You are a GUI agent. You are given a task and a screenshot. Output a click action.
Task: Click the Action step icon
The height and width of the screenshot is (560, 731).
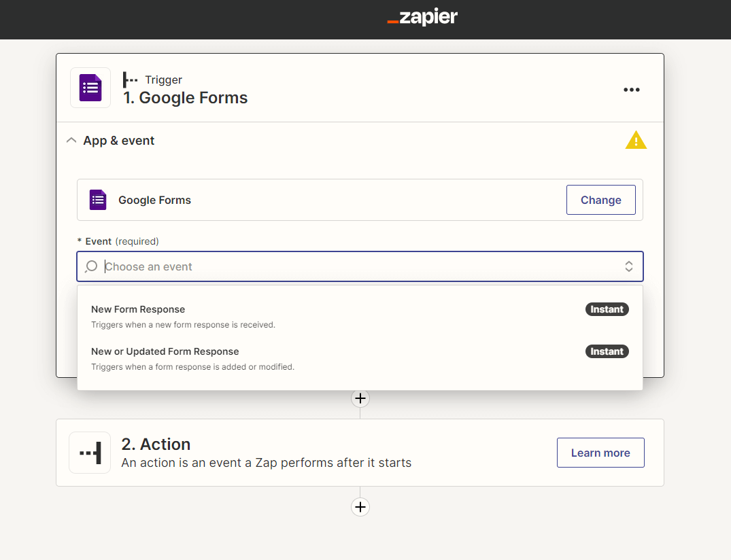point(90,453)
